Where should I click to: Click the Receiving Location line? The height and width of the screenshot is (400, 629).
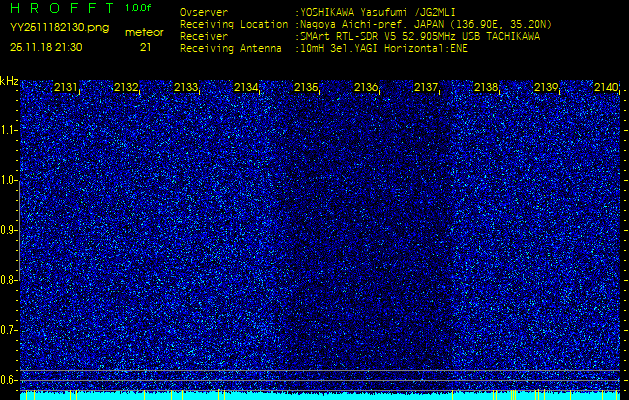click(x=366, y=25)
